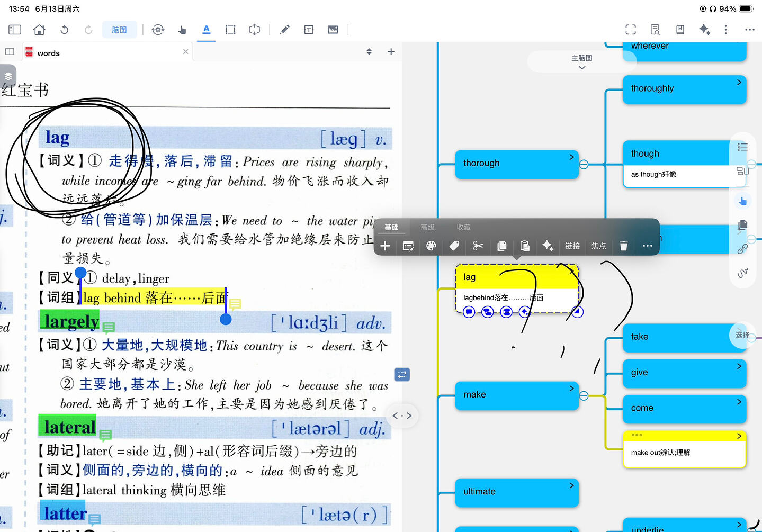
Task: Delete the selected node with trash icon
Action: point(624,246)
